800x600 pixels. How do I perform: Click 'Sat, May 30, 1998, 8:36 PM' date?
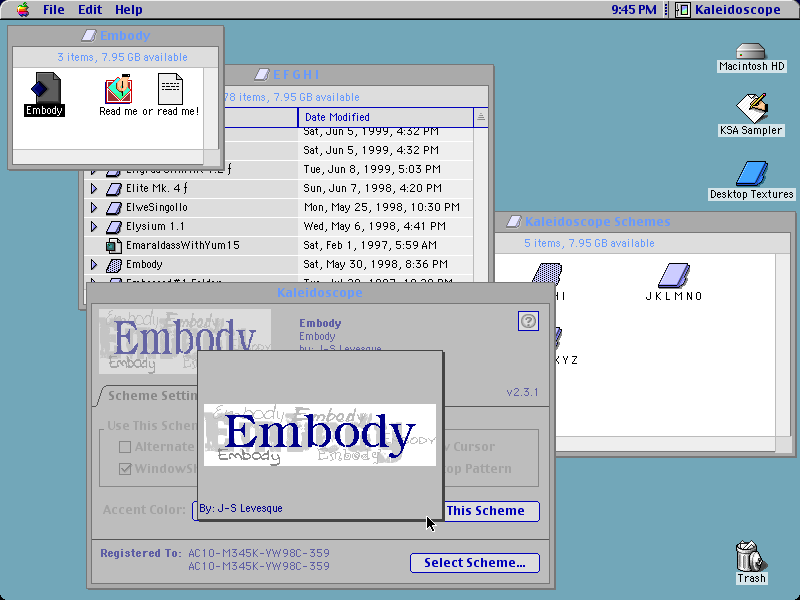click(376, 264)
